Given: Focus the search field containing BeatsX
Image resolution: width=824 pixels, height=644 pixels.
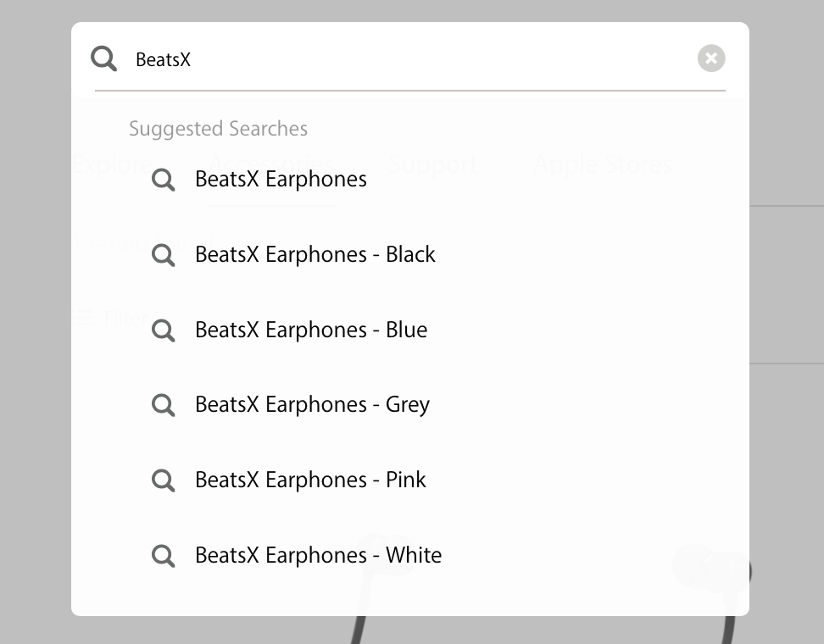Looking at the screenshot, I should pyautogui.click(x=407, y=59).
